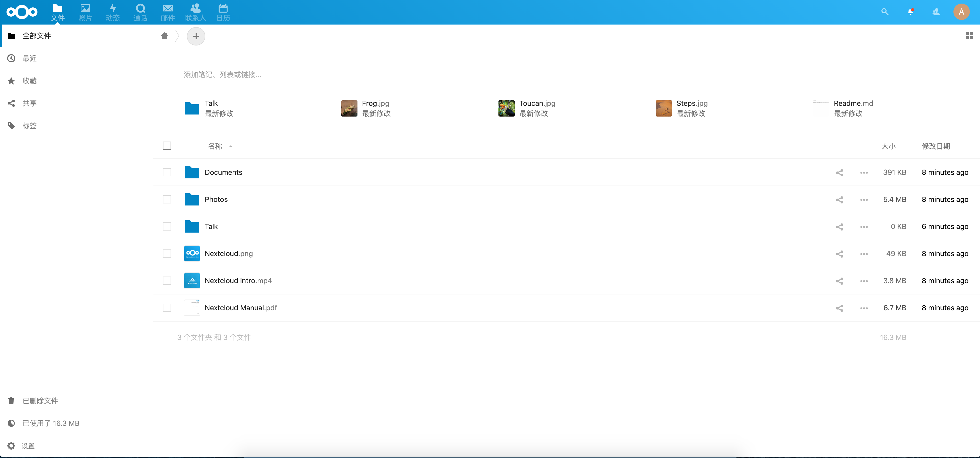
Task: Expand the Settings (设置) panel
Action: [76, 446]
